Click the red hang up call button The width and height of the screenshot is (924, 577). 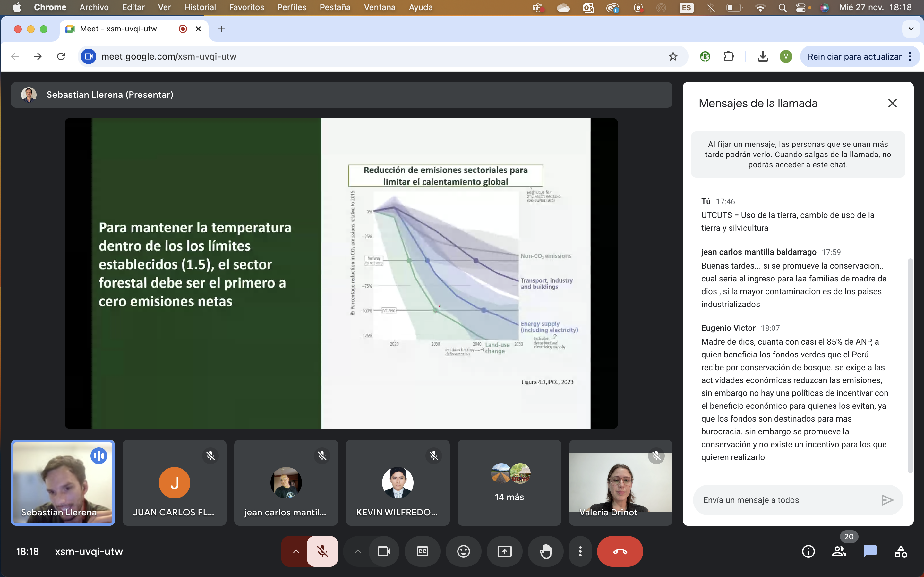(619, 551)
